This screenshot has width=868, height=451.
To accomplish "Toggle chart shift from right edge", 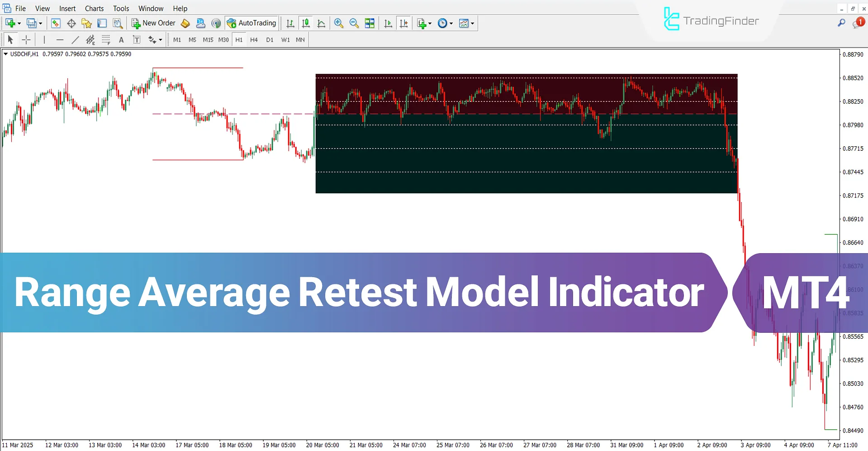I will click(404, 23).
